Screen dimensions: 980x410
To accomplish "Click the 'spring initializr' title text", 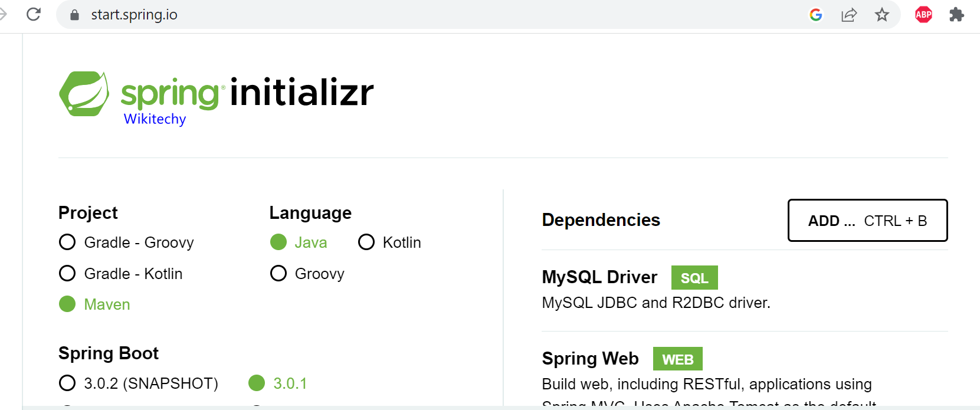I will point(248,93).
